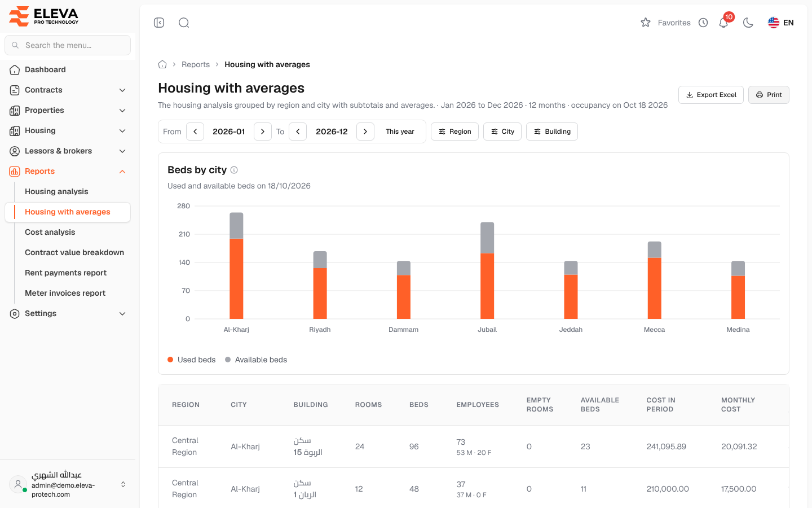This screenshot has height=508, width=812.
Task: Toggle Available beds legend series
Action: pyautogui.click(x=256, y=360)
